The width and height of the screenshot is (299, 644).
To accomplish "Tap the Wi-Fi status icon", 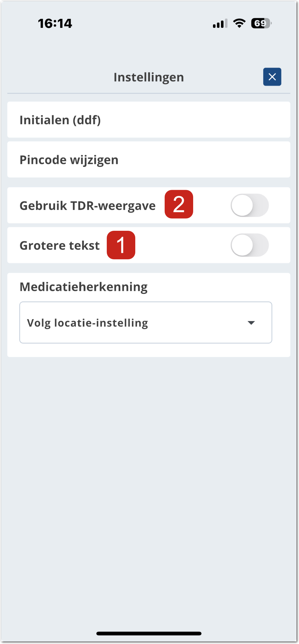I will 239,23.
